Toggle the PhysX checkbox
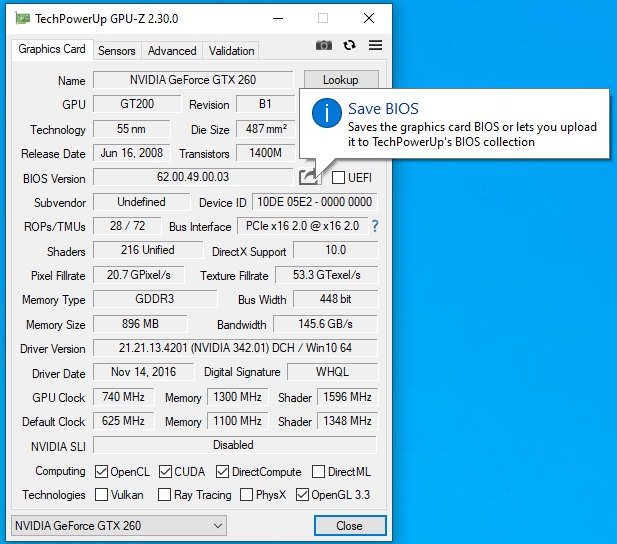Screen dimensions: 617x544 pyautogui.click(x=246, y=495)
